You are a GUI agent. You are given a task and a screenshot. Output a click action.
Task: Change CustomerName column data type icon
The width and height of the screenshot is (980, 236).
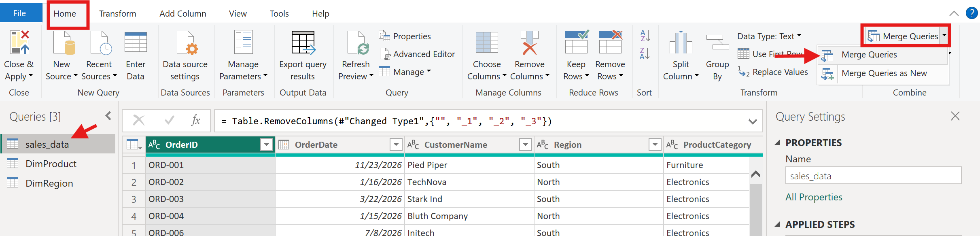413,145
